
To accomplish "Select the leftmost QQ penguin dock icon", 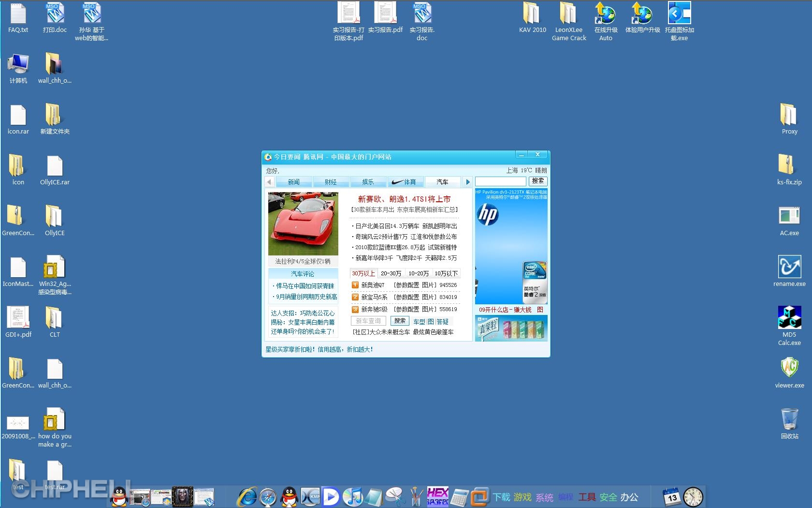I will click(119, 497).
